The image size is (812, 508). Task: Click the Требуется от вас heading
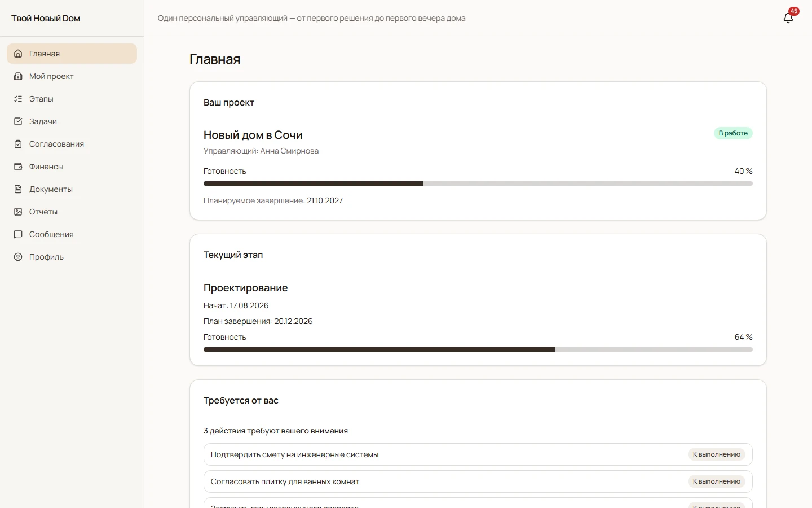(241, 401)
